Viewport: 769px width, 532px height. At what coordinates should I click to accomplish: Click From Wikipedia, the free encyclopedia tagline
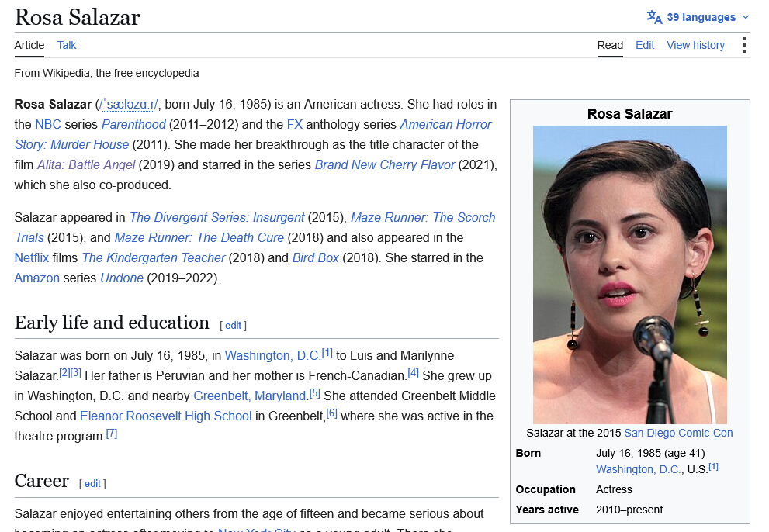106,73
